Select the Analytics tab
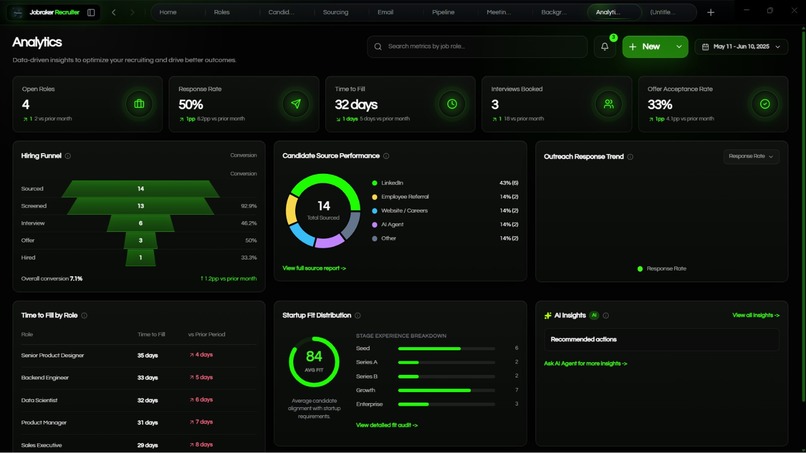806x453 pixels. pyautogui.click(x=614, y=12)
